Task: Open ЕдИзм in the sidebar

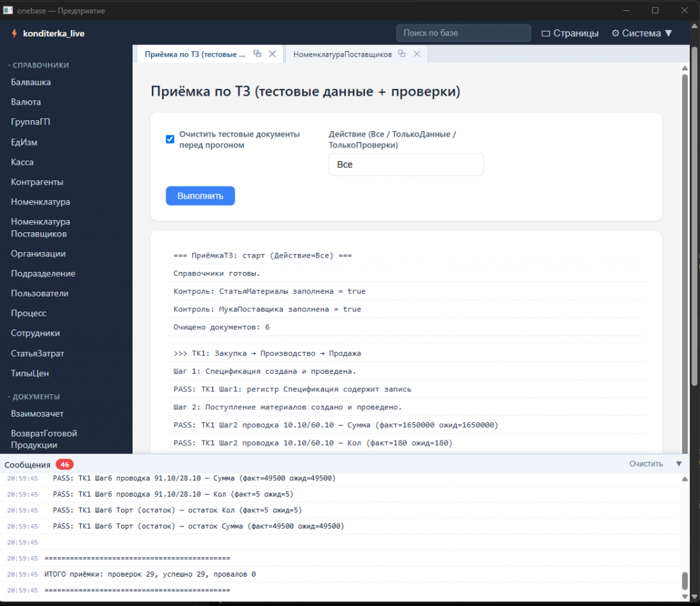Action: (24, 142)
